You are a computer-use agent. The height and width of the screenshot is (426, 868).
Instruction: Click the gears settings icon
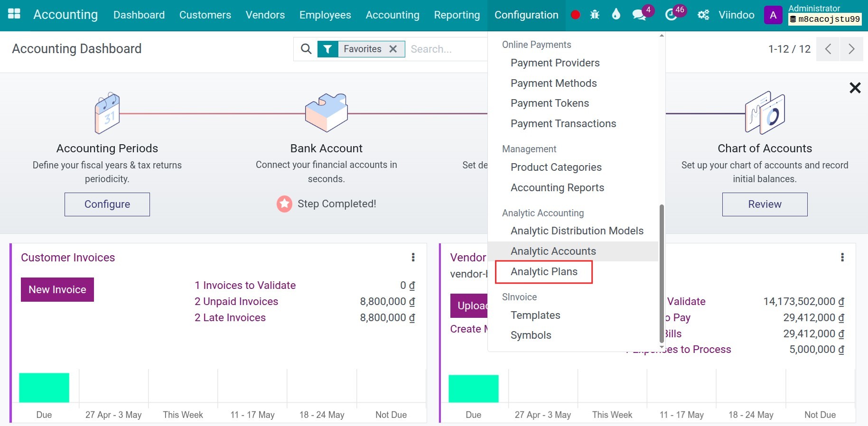(703, 15)
